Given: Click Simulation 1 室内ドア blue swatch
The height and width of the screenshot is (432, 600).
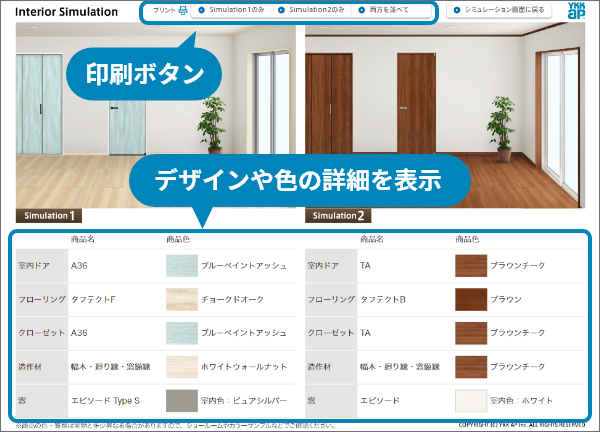Looking at the screenshot, I should tap(182, 266).
